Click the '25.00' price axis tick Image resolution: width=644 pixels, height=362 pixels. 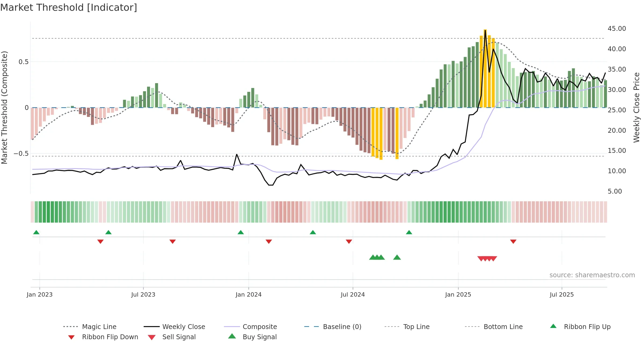tap(617, 110)
